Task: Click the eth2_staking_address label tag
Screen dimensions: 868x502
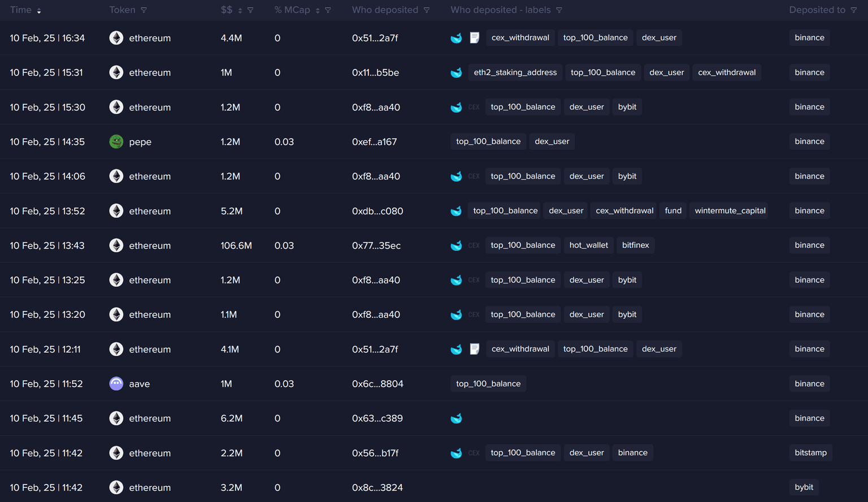Action: point(515,72)
